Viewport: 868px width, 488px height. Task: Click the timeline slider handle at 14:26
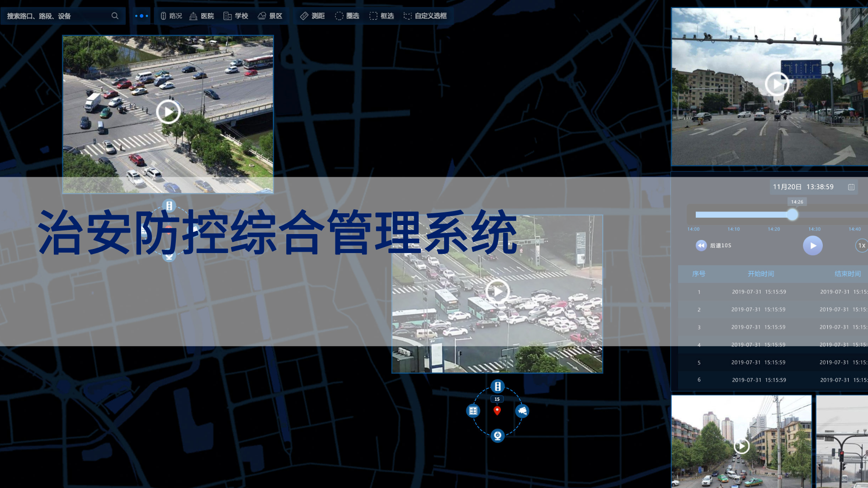pos(792,215)
